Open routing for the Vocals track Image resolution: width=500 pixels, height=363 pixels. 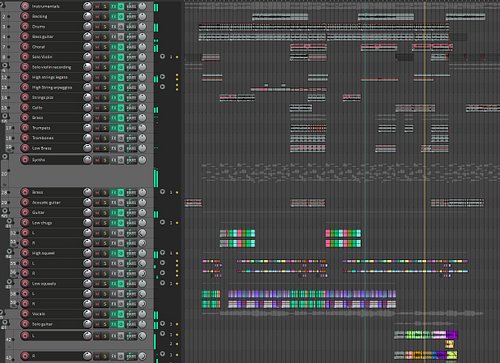[x=131, y=314]
